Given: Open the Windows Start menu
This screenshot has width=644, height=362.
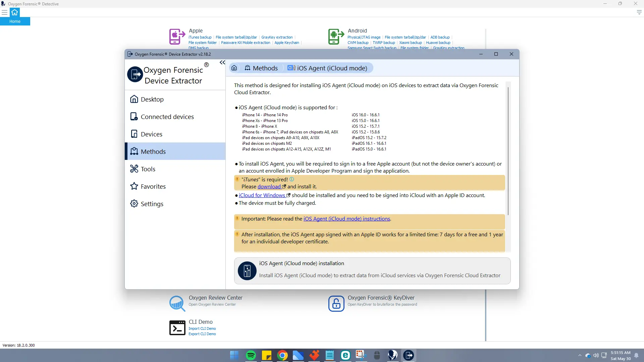Looking at the screenshot, I should click(234, 355).
